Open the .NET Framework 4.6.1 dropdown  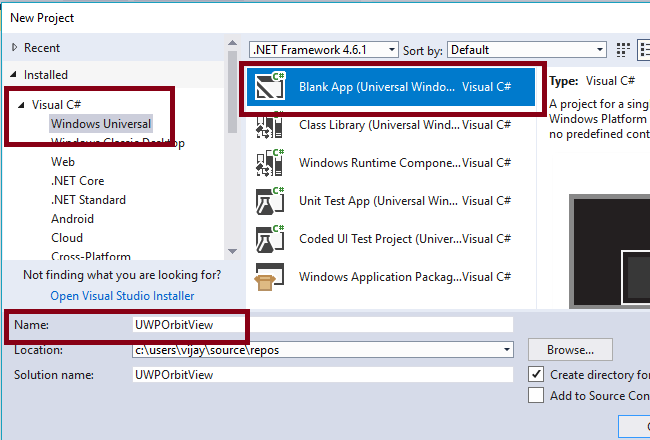[x=324, y=50]
